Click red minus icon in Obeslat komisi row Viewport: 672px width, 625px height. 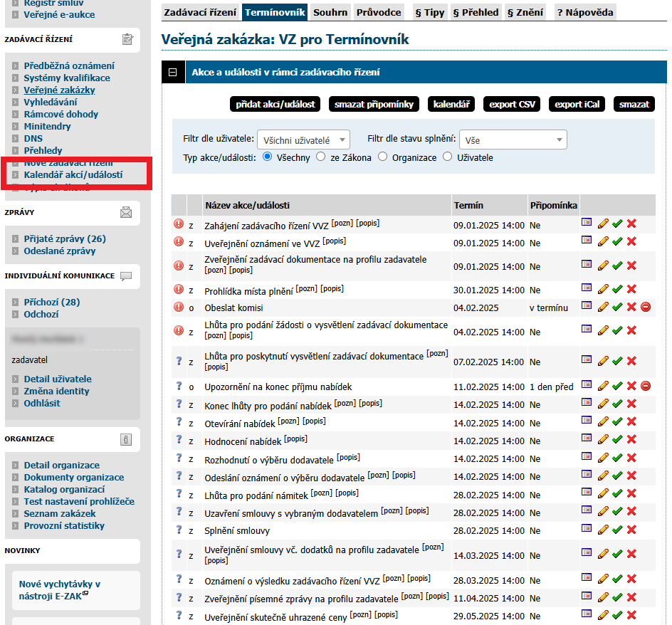point(646,307)
